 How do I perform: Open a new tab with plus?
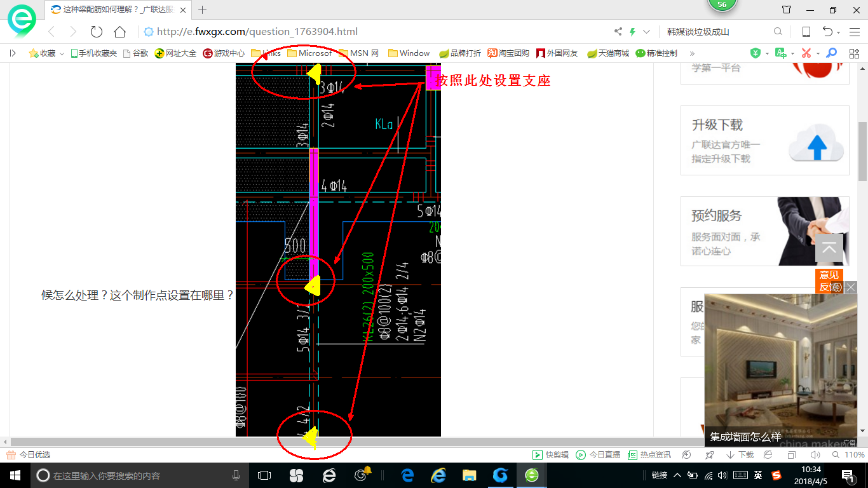pyautogui.click(x=203, y=10)
